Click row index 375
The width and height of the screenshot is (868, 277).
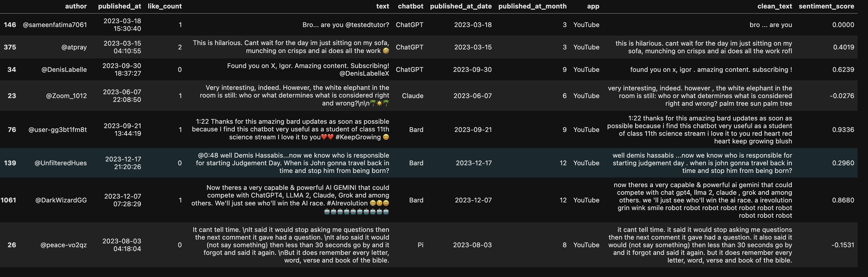[10, 47]
